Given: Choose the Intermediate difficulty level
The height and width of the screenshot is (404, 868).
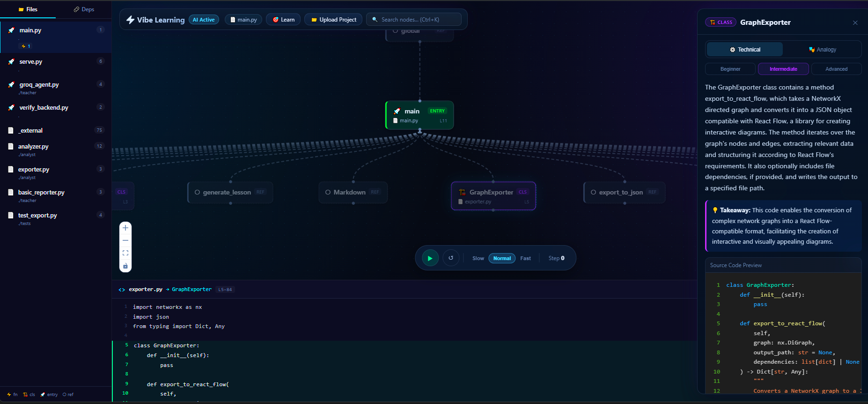Looking at the screenshot, I should (x=783, y=69).
